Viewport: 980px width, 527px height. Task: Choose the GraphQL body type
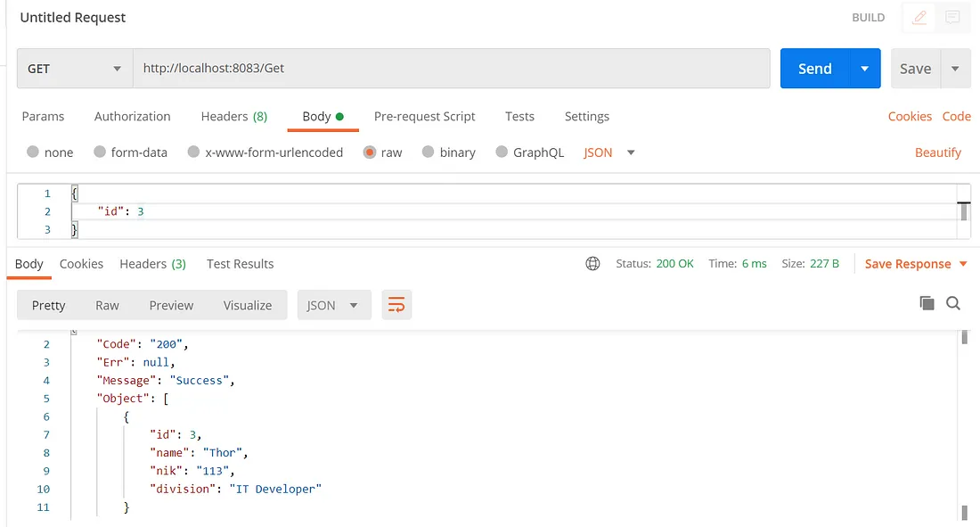coord(502,152)
